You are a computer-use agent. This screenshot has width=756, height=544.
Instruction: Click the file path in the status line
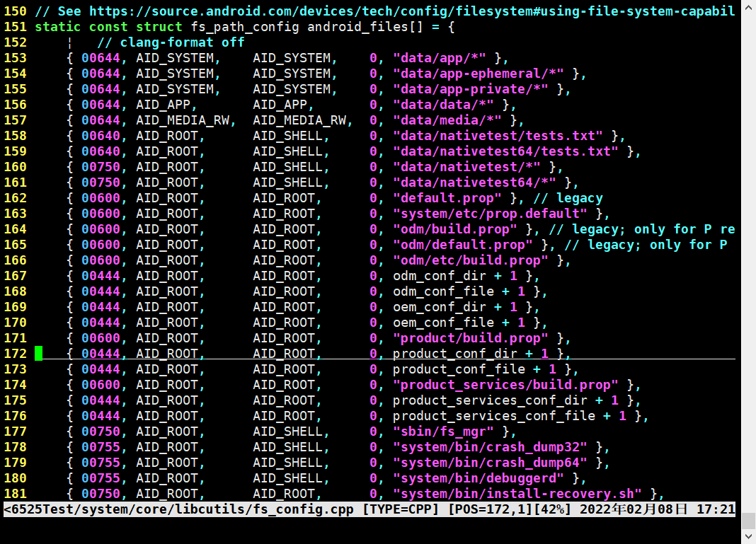tap(179, 509)
